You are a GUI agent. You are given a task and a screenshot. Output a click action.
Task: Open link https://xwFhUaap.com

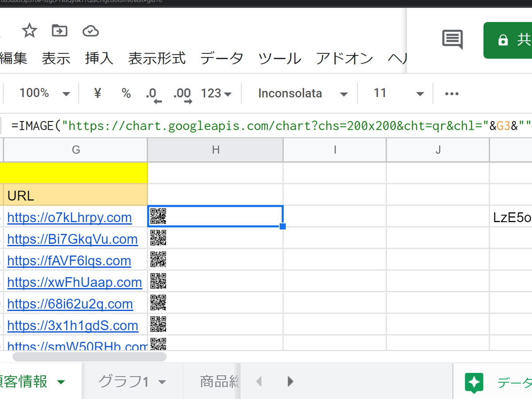(74, 282)
